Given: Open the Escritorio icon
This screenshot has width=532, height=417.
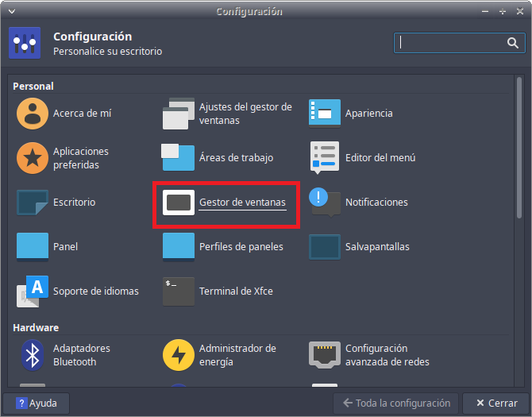Looking at the screenshot, I should [33, 203].
